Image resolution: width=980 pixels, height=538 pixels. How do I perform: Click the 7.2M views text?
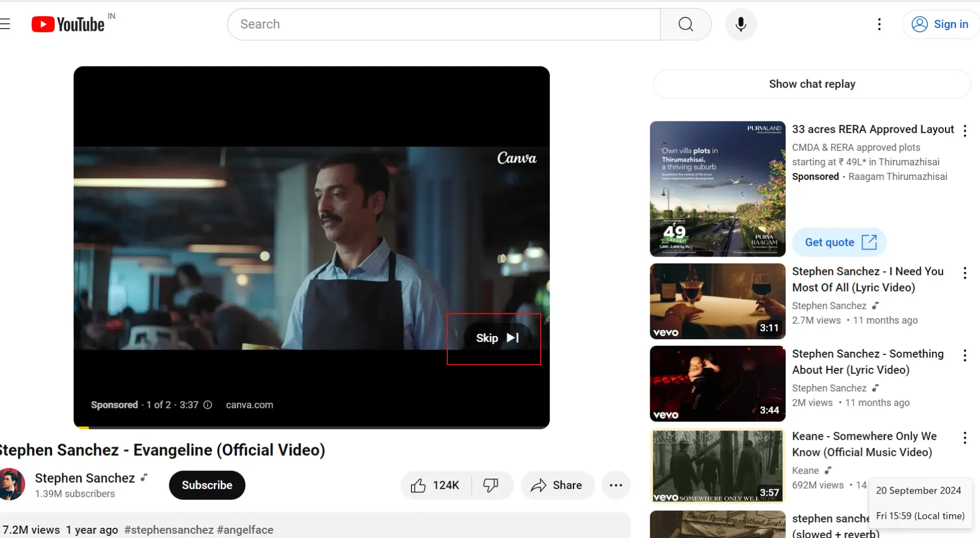pyautogui.click(x=31, y=530)
